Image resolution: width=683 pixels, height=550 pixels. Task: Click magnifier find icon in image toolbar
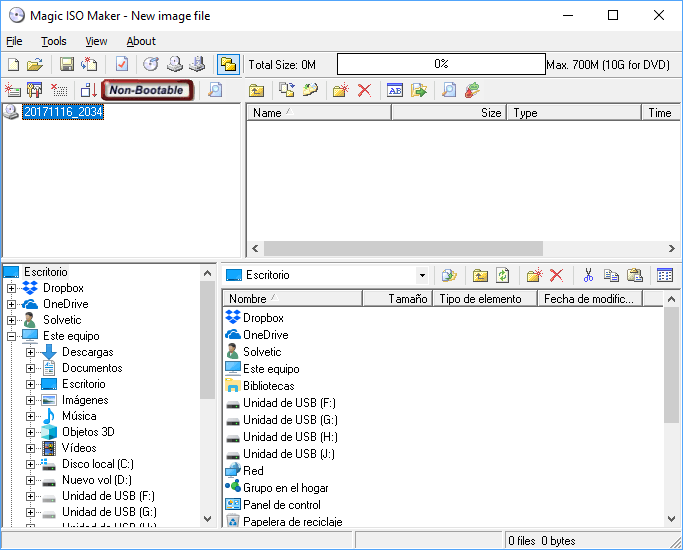pos(449,90)
